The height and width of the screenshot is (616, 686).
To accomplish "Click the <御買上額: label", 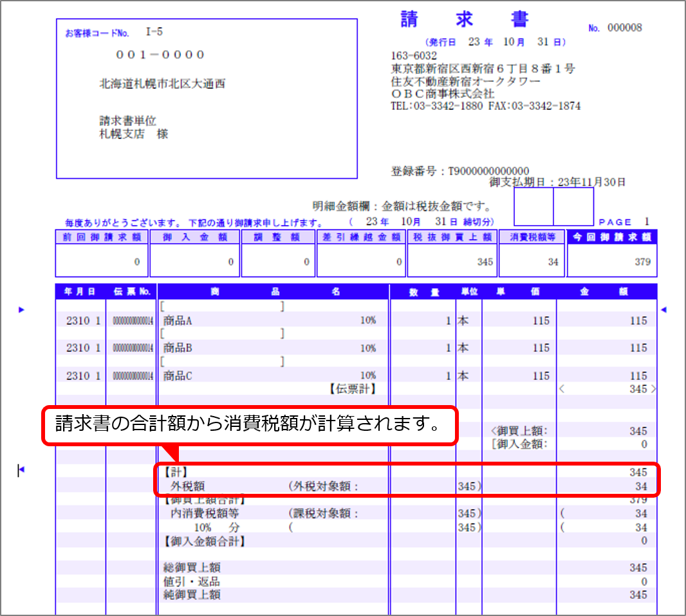I will point(519,431).
